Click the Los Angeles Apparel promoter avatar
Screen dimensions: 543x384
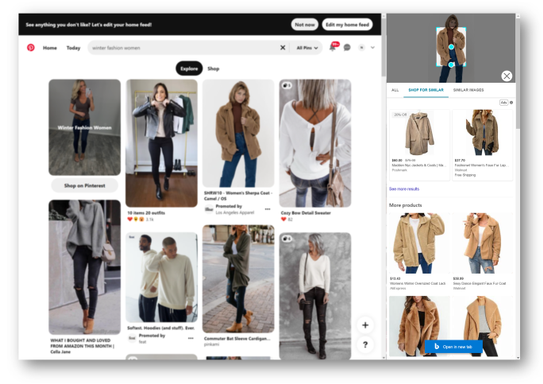[x=209, y=209]
